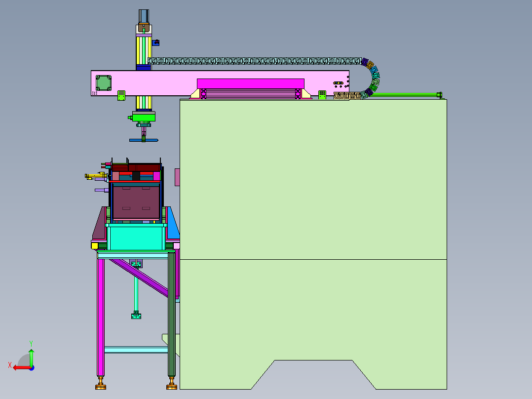
Task: Click the orange leveling foot under the magenta leg
Action: (x=101, y=383)
